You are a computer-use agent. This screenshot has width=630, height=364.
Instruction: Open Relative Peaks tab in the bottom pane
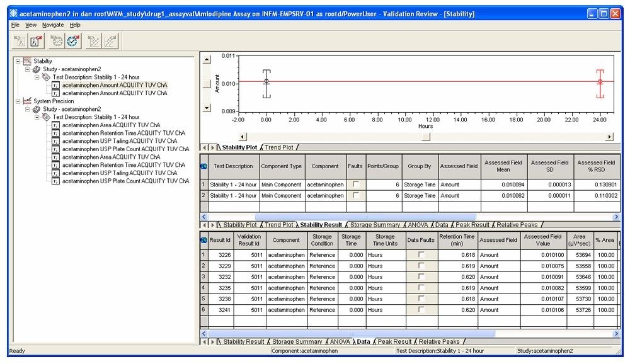pos(438,341)
